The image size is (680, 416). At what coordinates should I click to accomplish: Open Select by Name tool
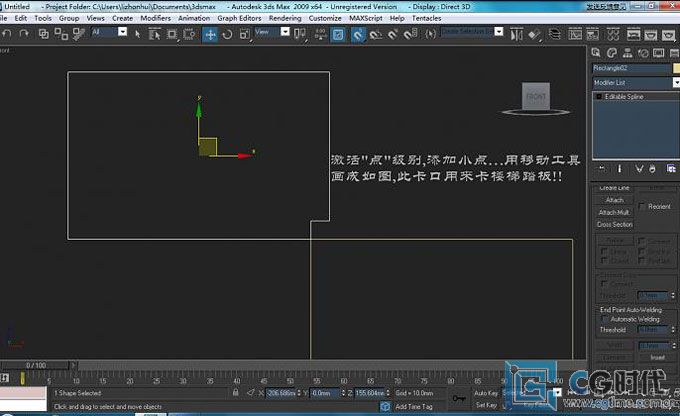tap(154, 34)
